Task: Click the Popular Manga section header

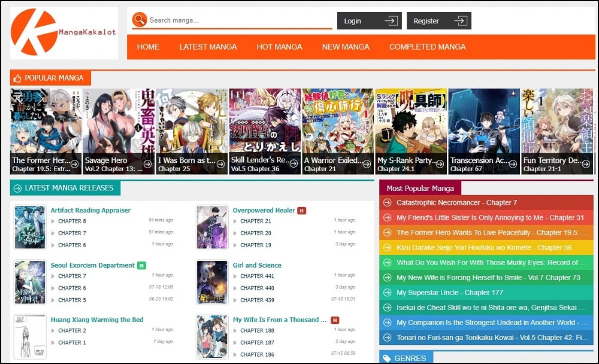Action: point(50,78)
